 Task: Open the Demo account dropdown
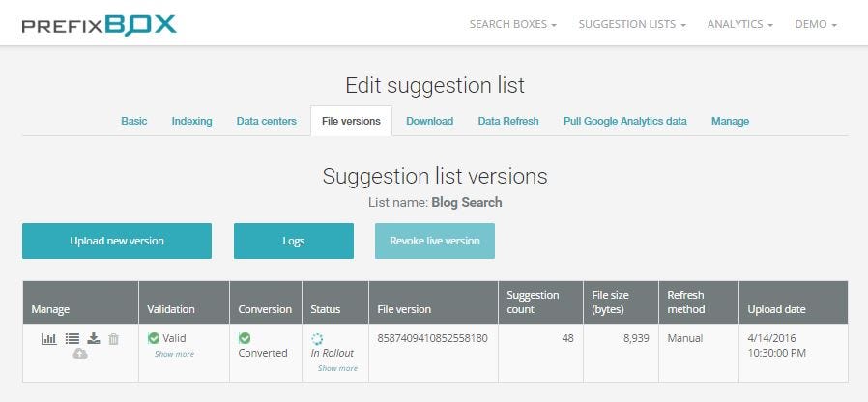(x=816, y=24)
